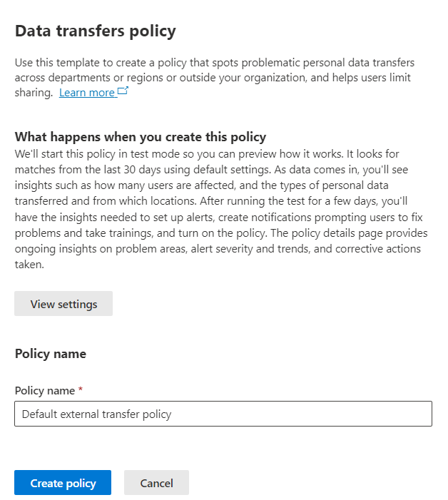Click the 'Use this template' description line

point(214,63)
